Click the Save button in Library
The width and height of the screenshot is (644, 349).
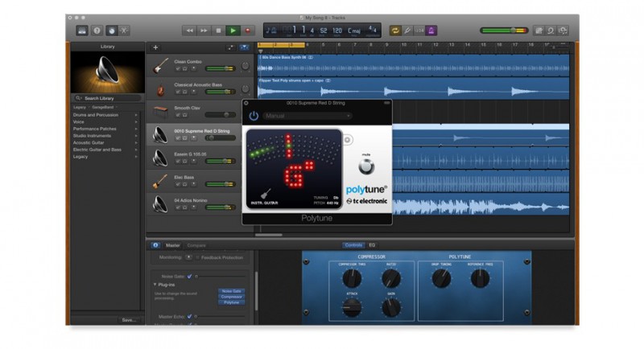coord(129,320)
